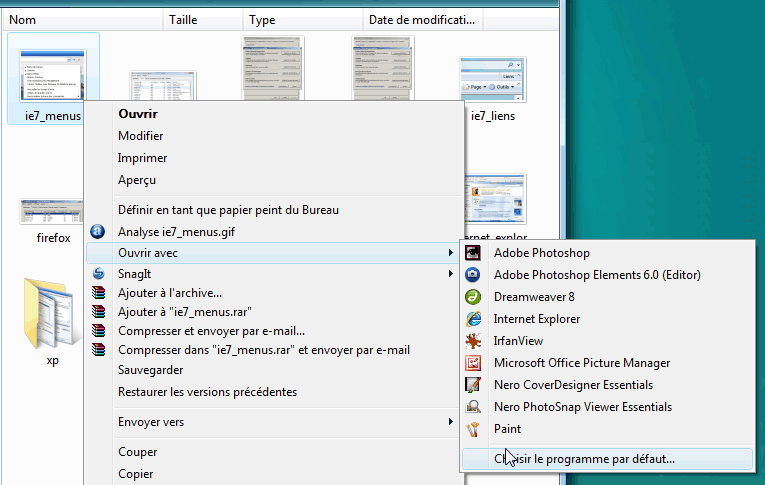765x485 pixels.
Task: Click the SnagIt icon in context menu
Action: (98, 273)
